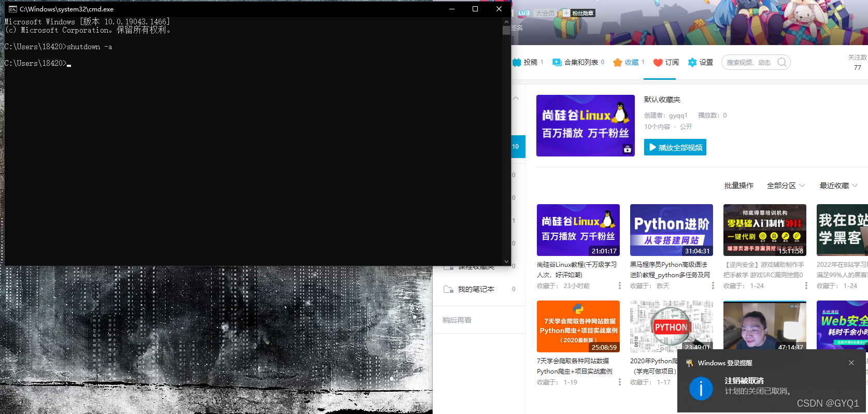The width and height of the screenshot is (868, 414).
Task: Click the cmd scrollbar up arrow
Action: 506,22
